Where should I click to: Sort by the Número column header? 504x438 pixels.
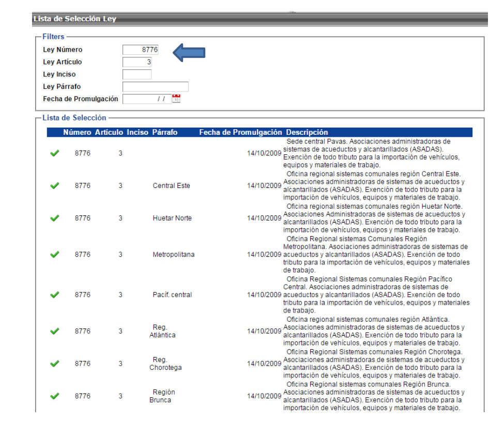point(77,132)
